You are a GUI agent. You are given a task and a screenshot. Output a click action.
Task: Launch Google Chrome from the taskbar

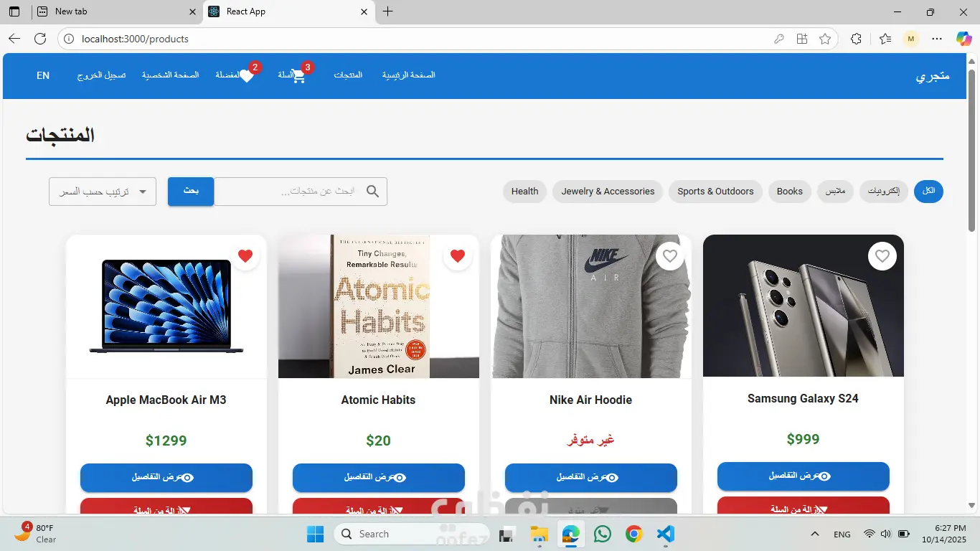[633, 534]
